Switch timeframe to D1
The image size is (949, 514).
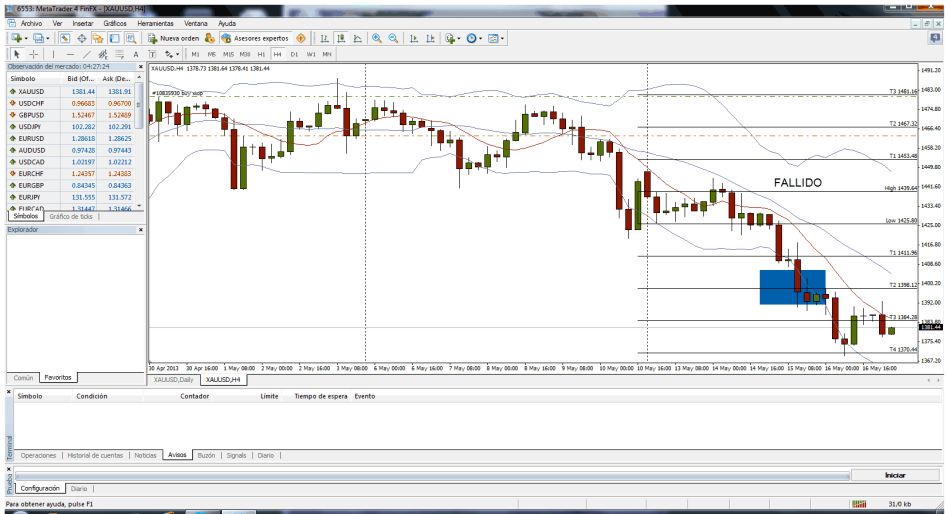294,54
